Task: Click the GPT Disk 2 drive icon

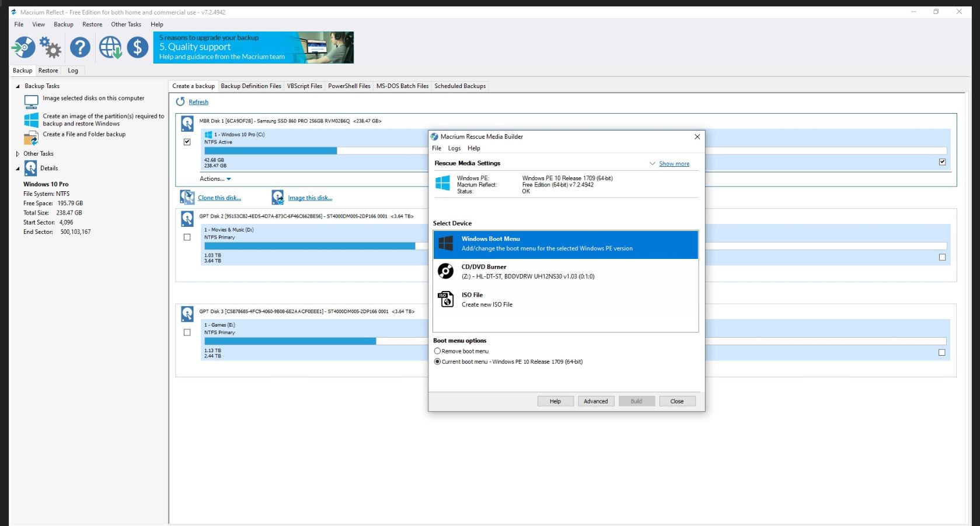Action: [187, 219]
